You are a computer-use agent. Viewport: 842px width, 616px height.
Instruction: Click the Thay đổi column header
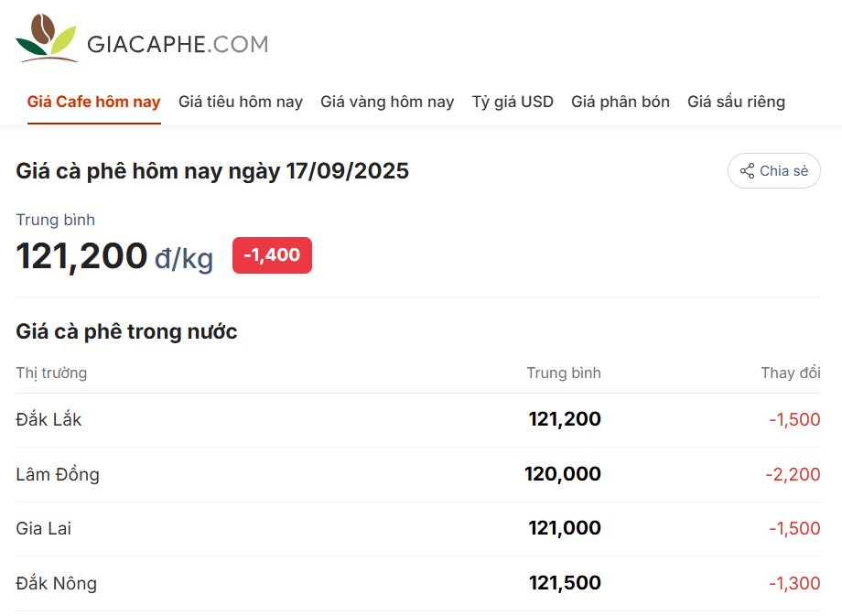pyautogui.click(x=791, y=373)
